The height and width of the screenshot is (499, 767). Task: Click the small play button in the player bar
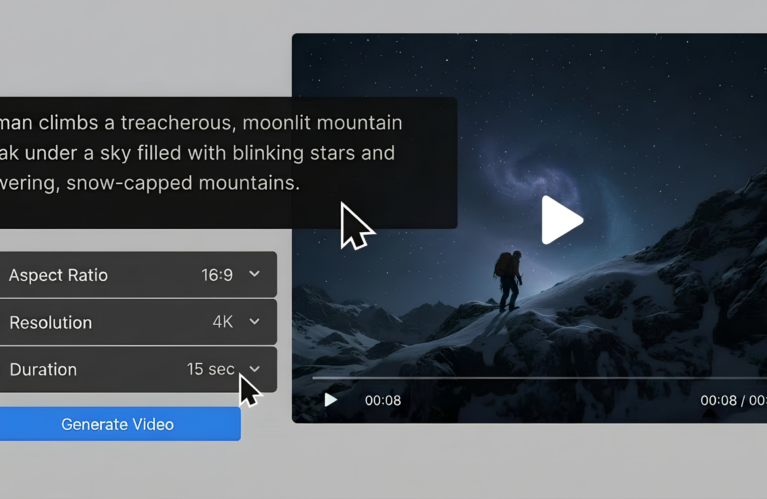tap(331, 400)
